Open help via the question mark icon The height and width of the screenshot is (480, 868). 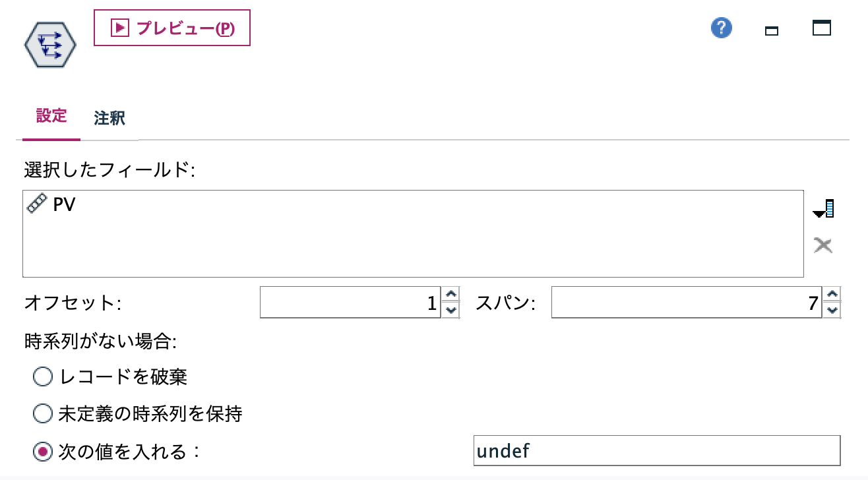pos(721,28)
